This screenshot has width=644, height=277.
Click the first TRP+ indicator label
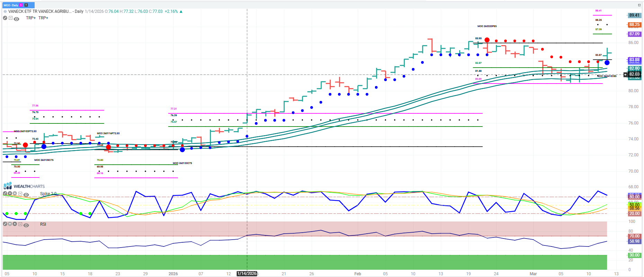pos(31,18)
